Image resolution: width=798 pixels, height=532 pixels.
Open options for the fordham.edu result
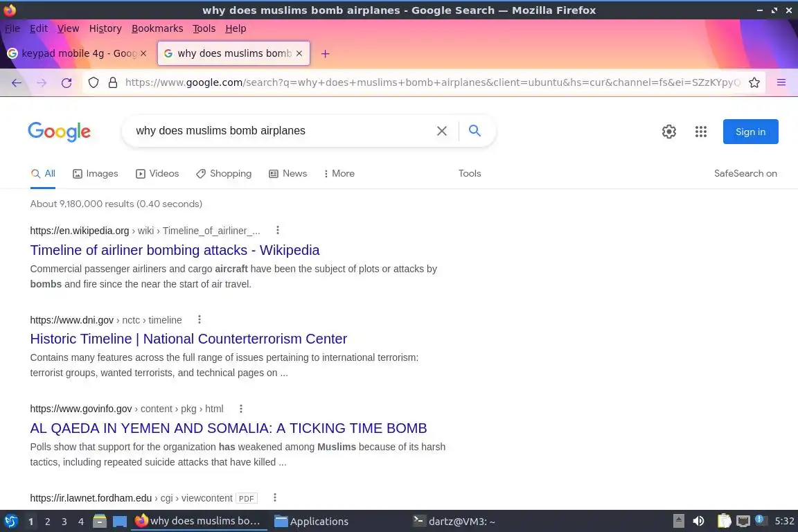(275, 497)
